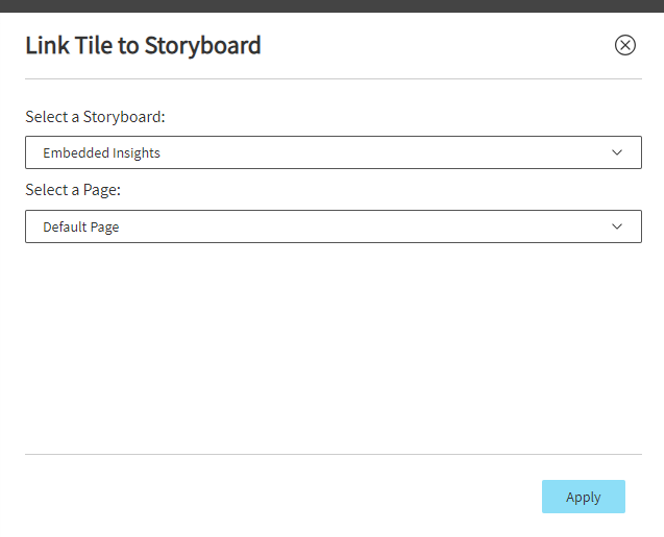Expand the Storyboard dropdown chevron
The height and width of the screenshot is (537, 664).
point(617,152)
